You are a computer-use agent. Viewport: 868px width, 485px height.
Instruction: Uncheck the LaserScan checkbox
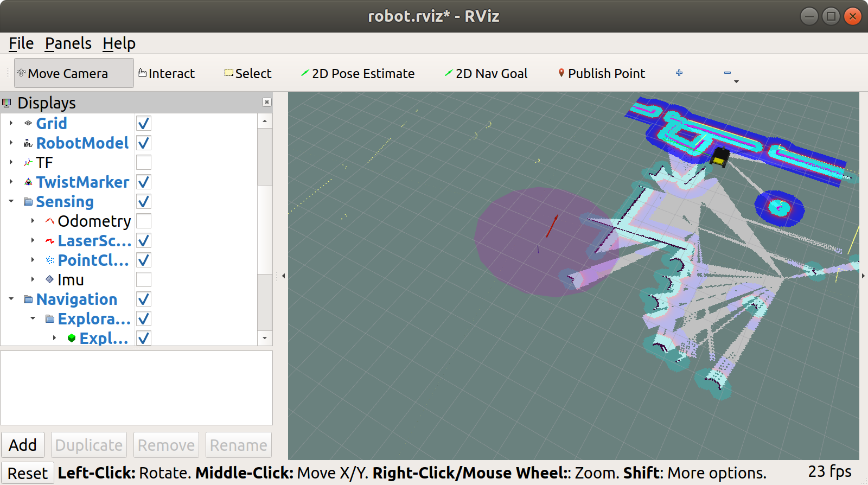(144, 241)
